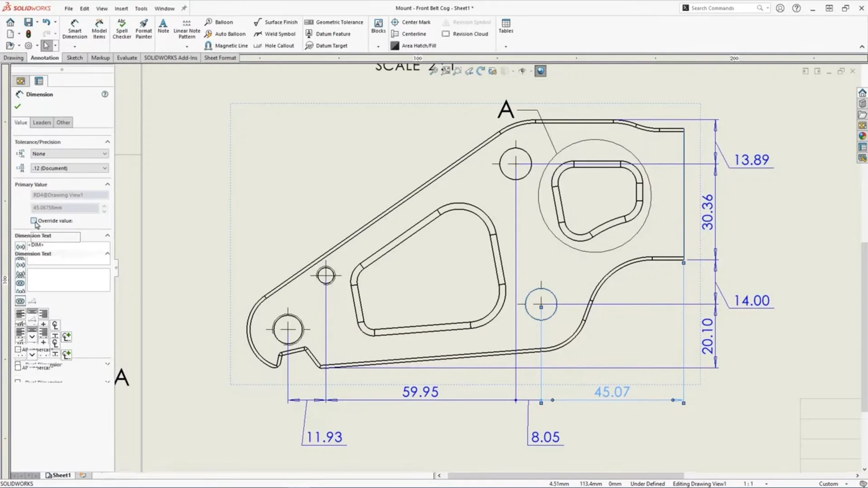Open the File menu

[x=68, y=8]
